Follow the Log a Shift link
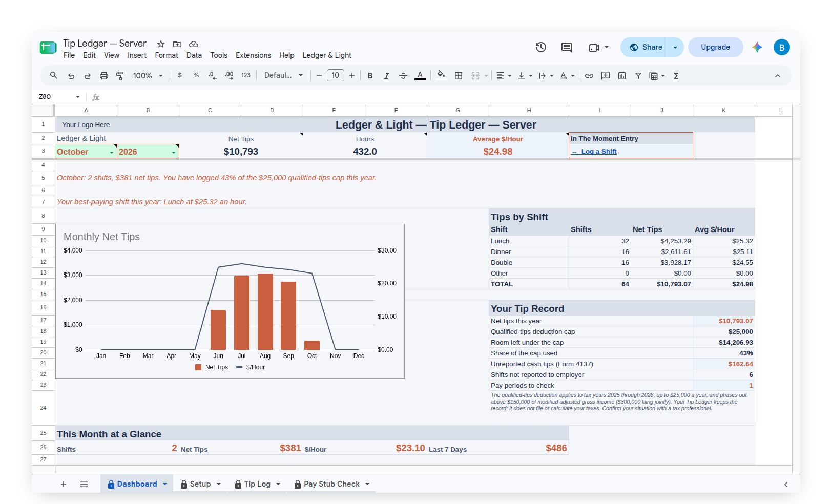 pos(598,152)
